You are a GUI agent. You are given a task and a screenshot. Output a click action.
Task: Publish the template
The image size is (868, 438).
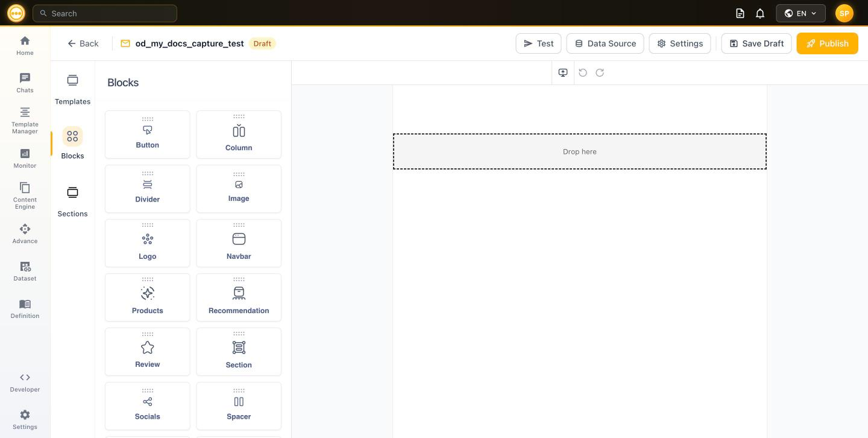[827, 43]
